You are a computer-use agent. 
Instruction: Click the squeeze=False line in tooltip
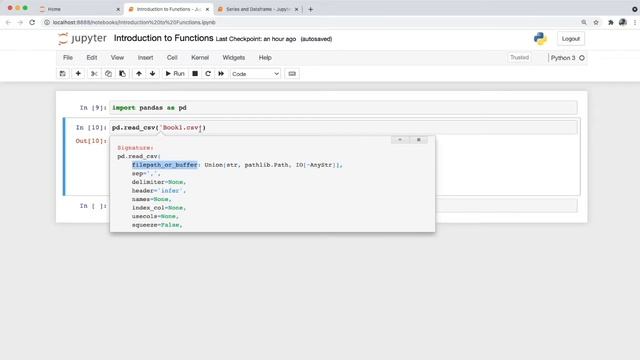(157, 225)
